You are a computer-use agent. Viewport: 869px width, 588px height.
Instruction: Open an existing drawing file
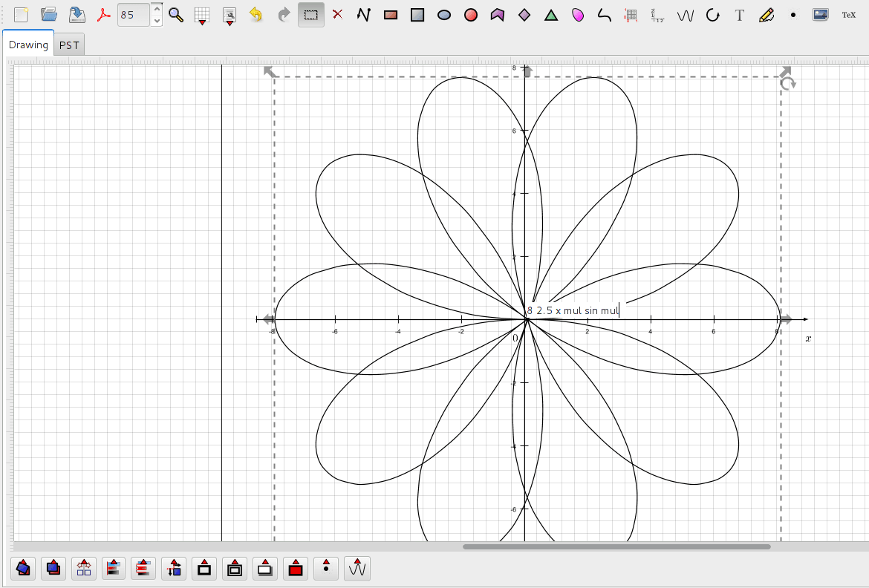[49, 15]
